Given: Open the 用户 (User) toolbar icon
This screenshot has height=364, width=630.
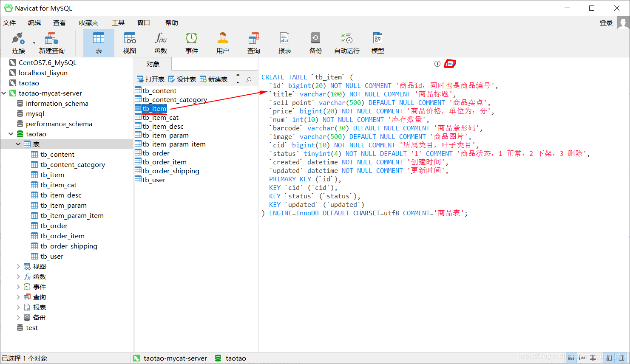Looking at the screenshot, I should pyautogui.click(x=223, y=43).
